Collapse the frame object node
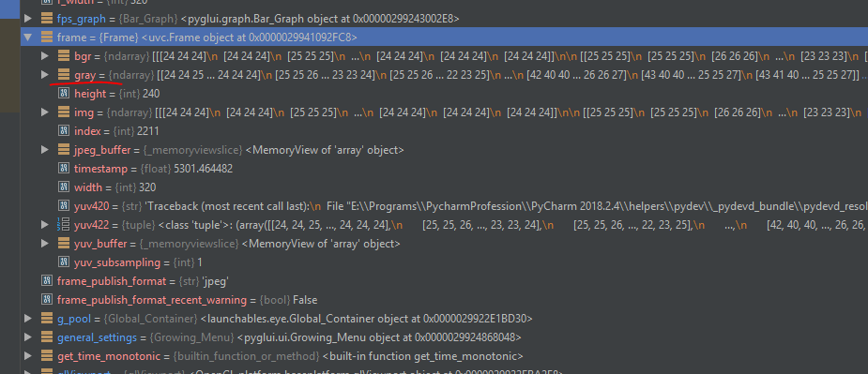 pyautogui.click(x=27, y=37)
